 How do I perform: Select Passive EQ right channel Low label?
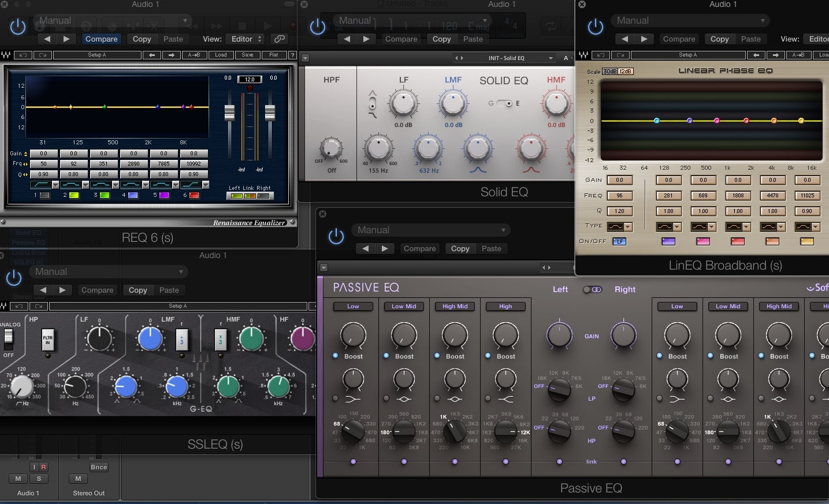click(x=677, y=307)
